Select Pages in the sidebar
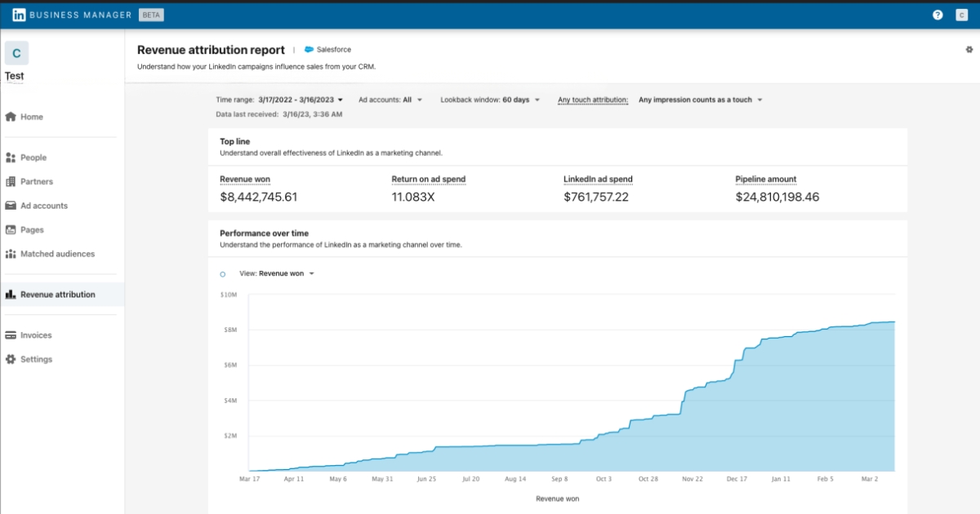980x514 pixels. pyautogui.click(x=32, y=230)
